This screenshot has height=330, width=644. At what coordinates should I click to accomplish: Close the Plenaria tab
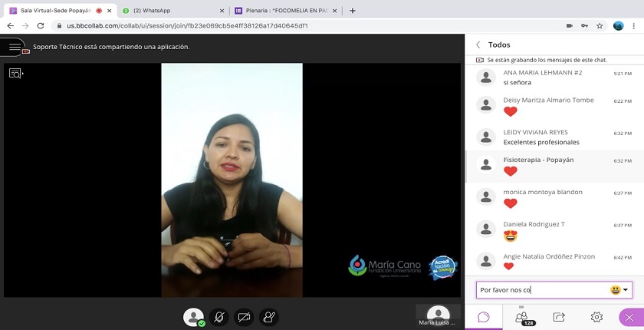coord(334,11)
